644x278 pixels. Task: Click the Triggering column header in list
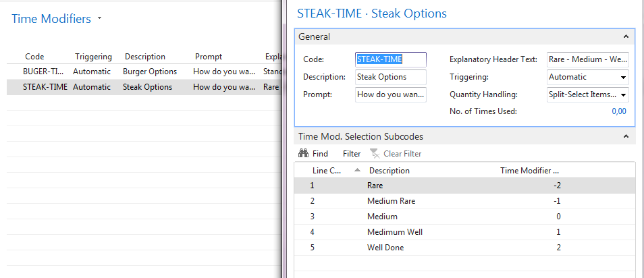click(x=93, y=57)
